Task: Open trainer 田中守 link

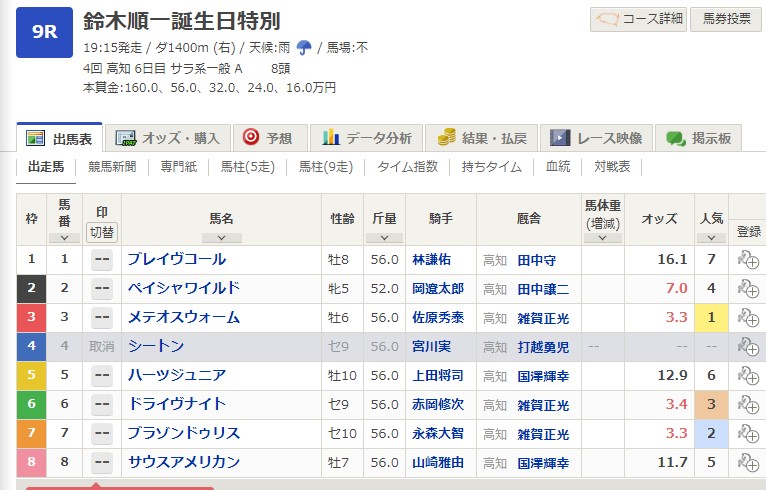Action: [x=536, y=260]
